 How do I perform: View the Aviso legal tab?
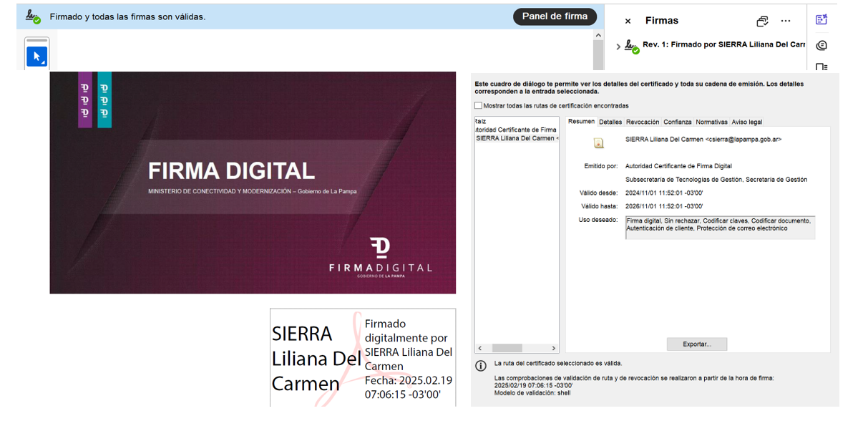(x=747, y=122)
